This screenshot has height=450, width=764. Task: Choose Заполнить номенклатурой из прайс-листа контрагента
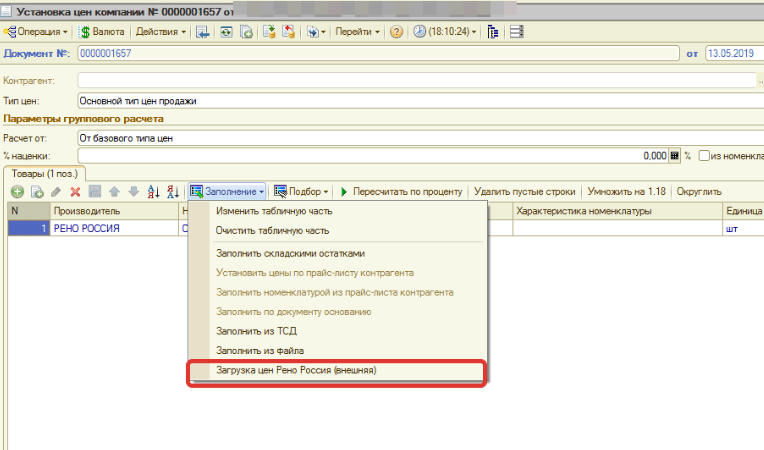point(338,292)
